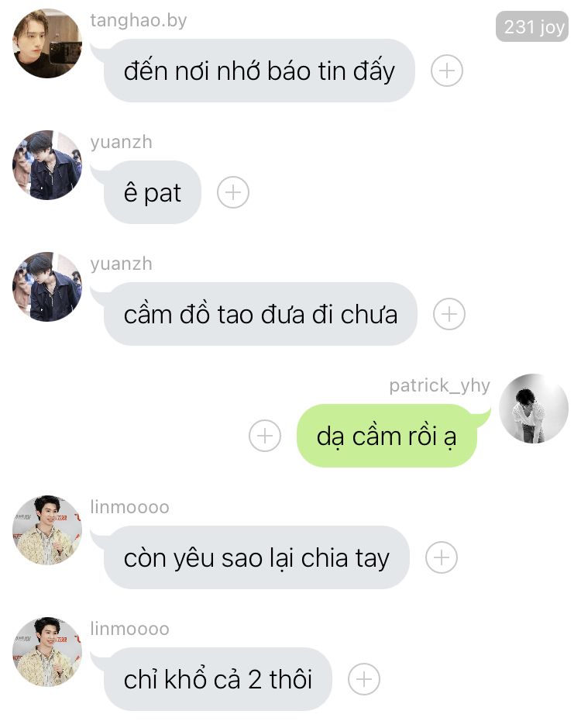Open tanghao.by profile picture

[47, 43]
